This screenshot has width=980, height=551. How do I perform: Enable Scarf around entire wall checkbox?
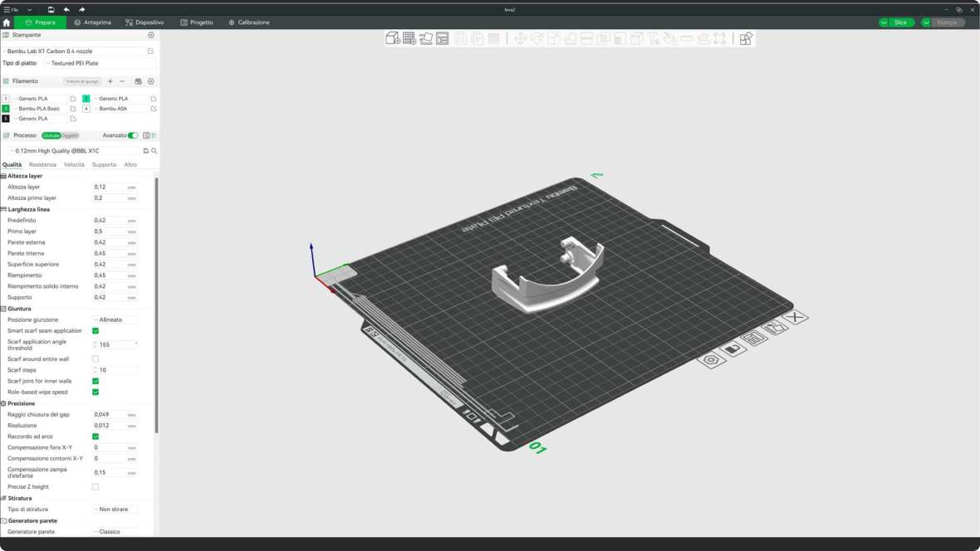point(96,359)
